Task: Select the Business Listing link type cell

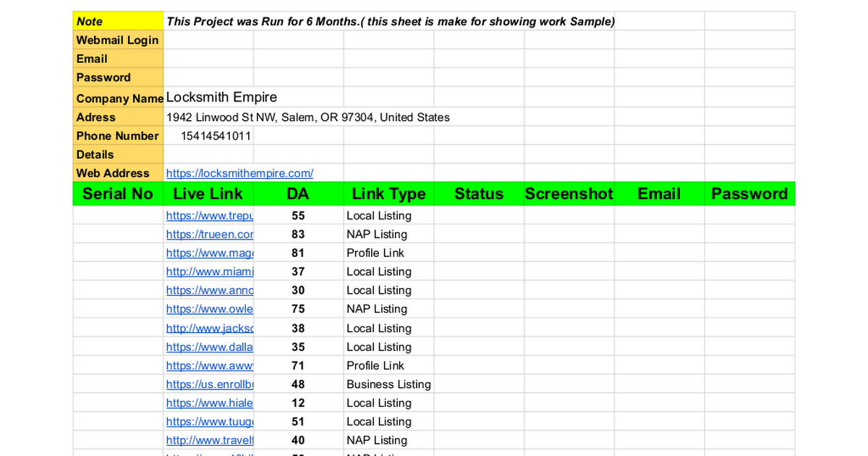Action: (x=388, y=384)
